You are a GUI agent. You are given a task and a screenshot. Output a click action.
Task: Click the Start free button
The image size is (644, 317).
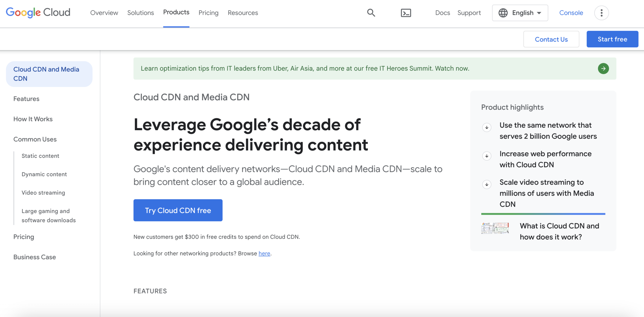point(612,39)
